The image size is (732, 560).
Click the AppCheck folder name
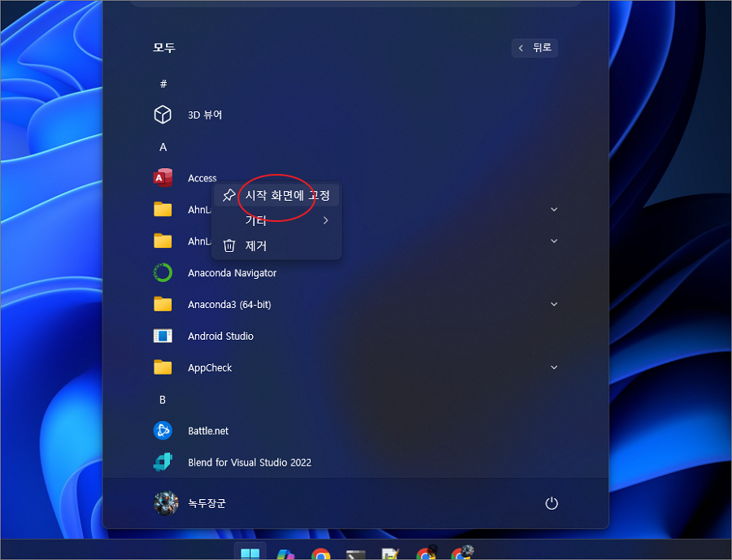(210, 367)
